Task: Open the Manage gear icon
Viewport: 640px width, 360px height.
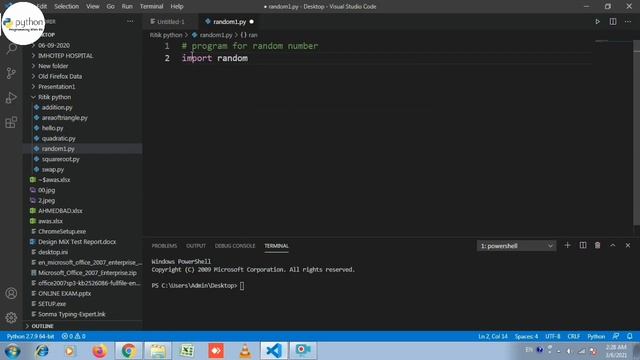Action: click(x=11, y=317)
